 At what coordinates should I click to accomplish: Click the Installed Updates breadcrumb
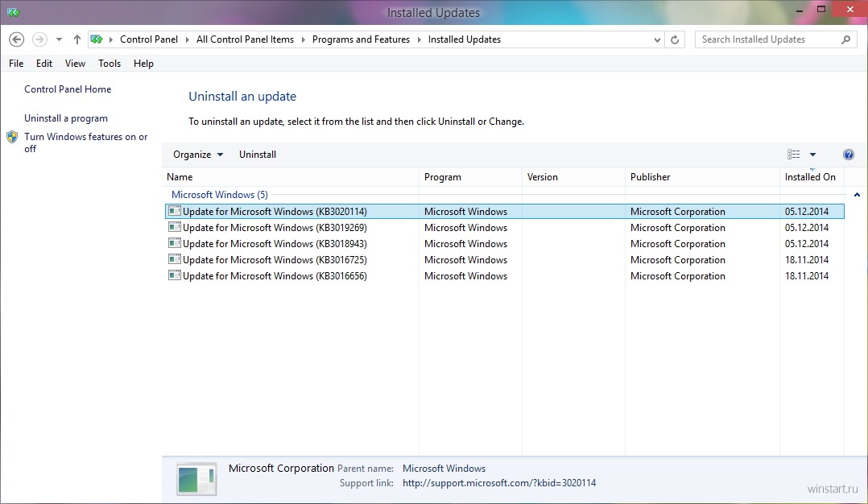click(x=465, y=39)
